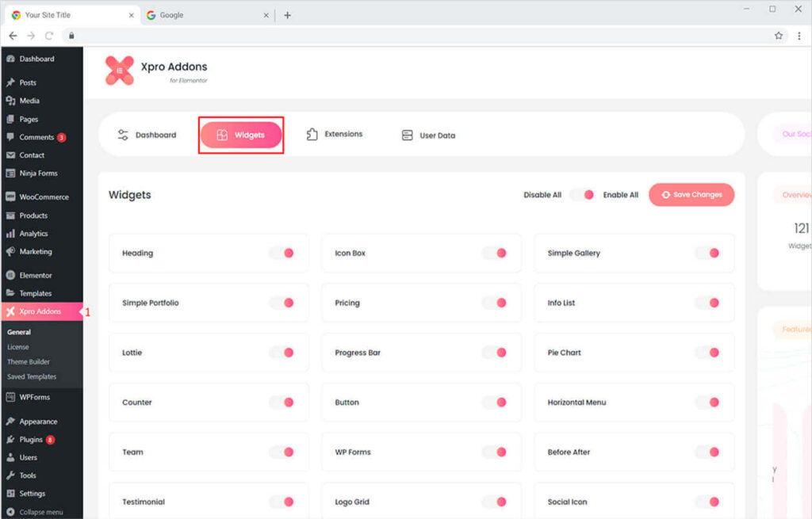
Task: Open the Theme Builder submenu link
Action: [29, 362]
